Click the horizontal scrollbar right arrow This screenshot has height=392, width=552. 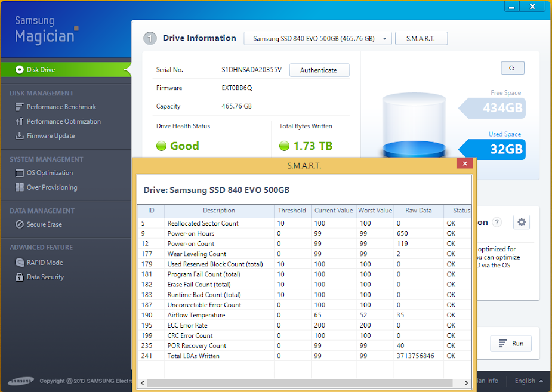pos(467,382)
